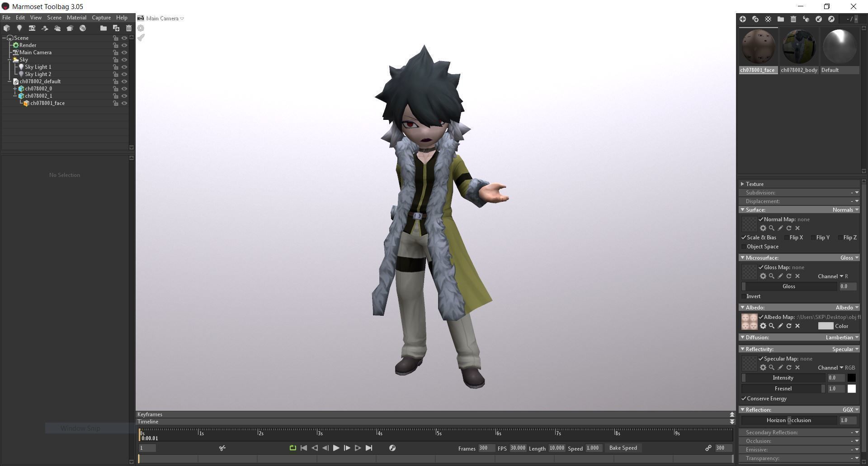This screenshot has width=868, height=466.
Task: Open the material folder icon
Action: pos(781,19)
